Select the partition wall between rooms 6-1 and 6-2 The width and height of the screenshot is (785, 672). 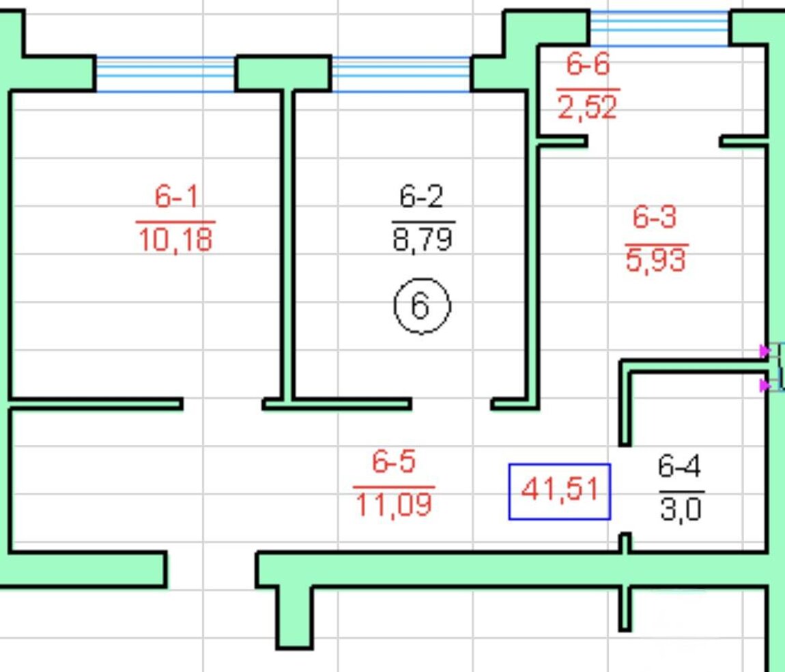(x=287, y=246)
